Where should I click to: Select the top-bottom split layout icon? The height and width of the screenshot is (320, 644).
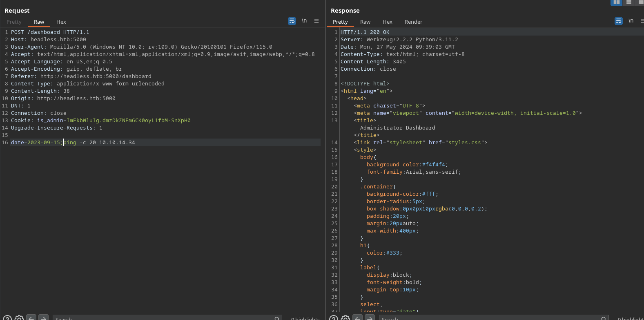(629, 2)
